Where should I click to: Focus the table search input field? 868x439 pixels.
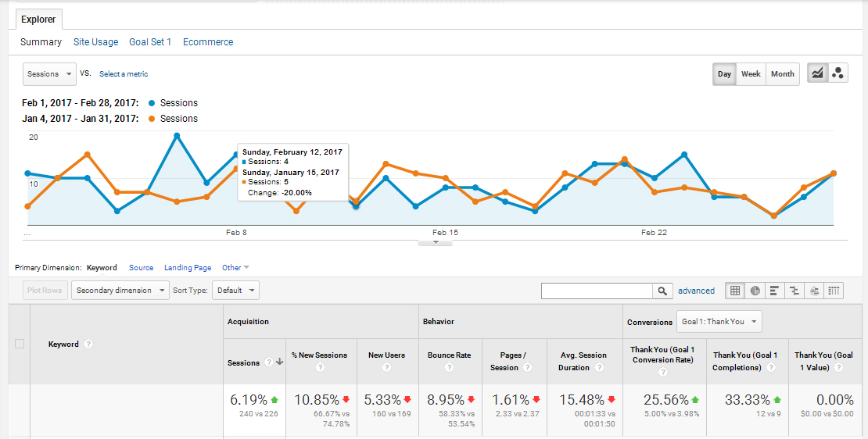tap(597, 291)
